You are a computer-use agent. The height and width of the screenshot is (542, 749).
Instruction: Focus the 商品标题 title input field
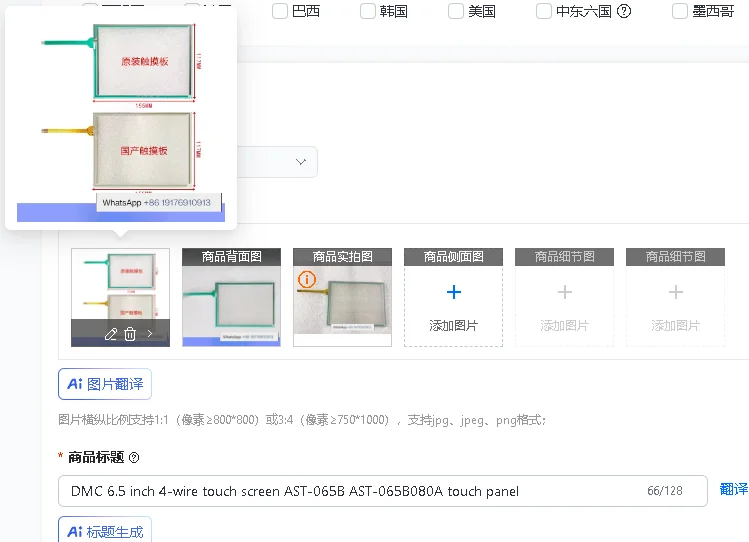383,491
